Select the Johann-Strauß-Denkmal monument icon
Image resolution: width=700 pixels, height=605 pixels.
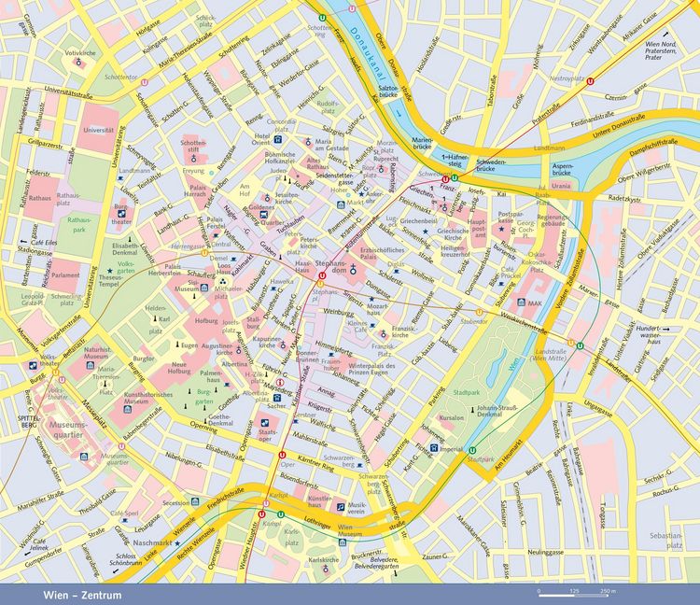(x=472, y=409)
